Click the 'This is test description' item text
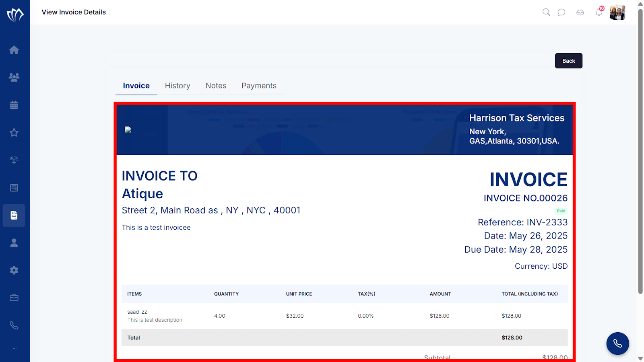644x362 pixels. [x=155, y=320]
